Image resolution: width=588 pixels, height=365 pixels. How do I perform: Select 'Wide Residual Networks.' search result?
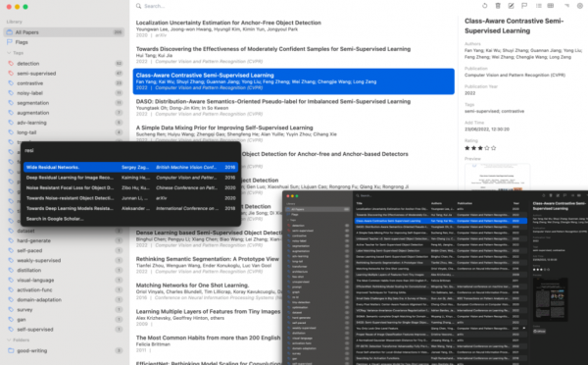[x=130, y=167]
